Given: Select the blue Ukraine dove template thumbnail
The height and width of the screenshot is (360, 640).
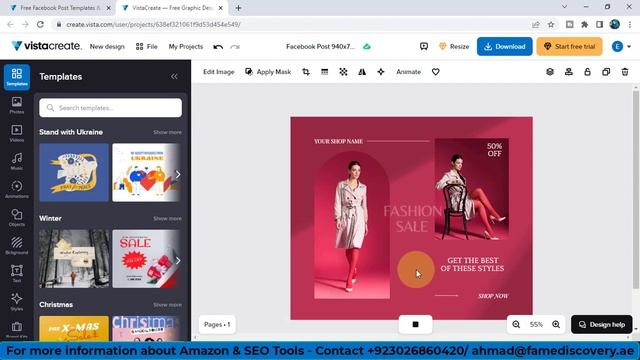Looking at the screenshot, I should tap(74, 172).
